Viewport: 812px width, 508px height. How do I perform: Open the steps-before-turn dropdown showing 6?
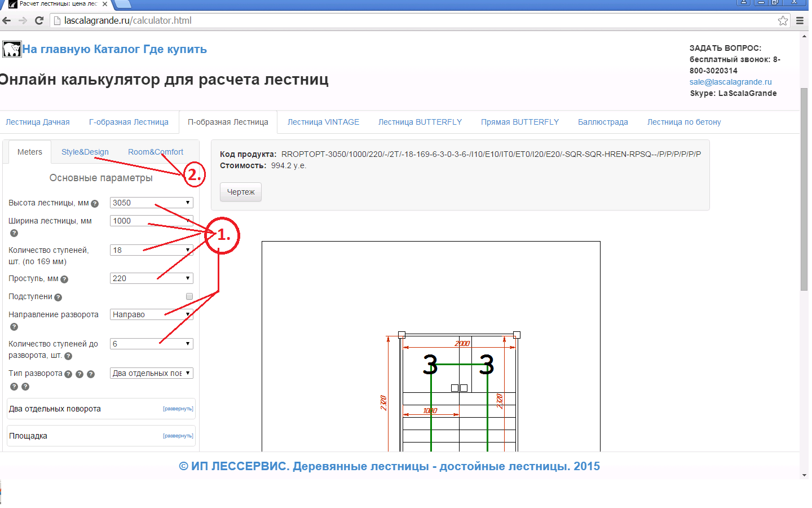pyautogui.click(x=152, y=344)
